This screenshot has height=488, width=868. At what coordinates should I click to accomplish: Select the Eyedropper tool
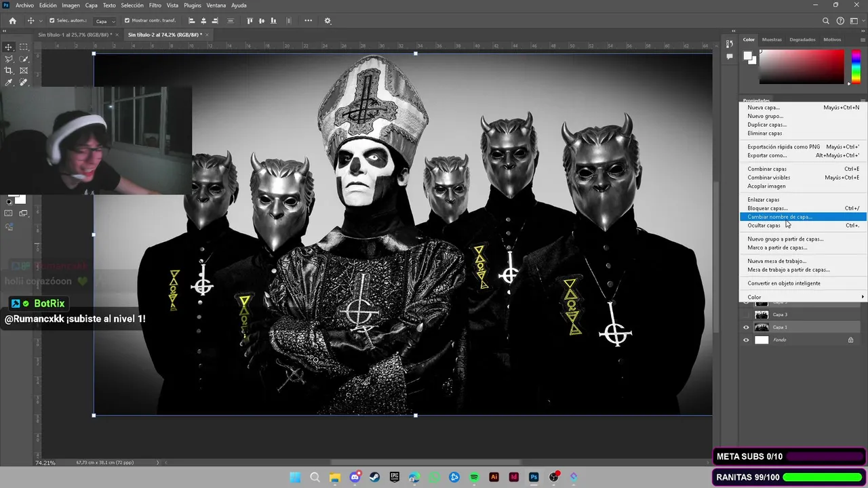[9, 83]
